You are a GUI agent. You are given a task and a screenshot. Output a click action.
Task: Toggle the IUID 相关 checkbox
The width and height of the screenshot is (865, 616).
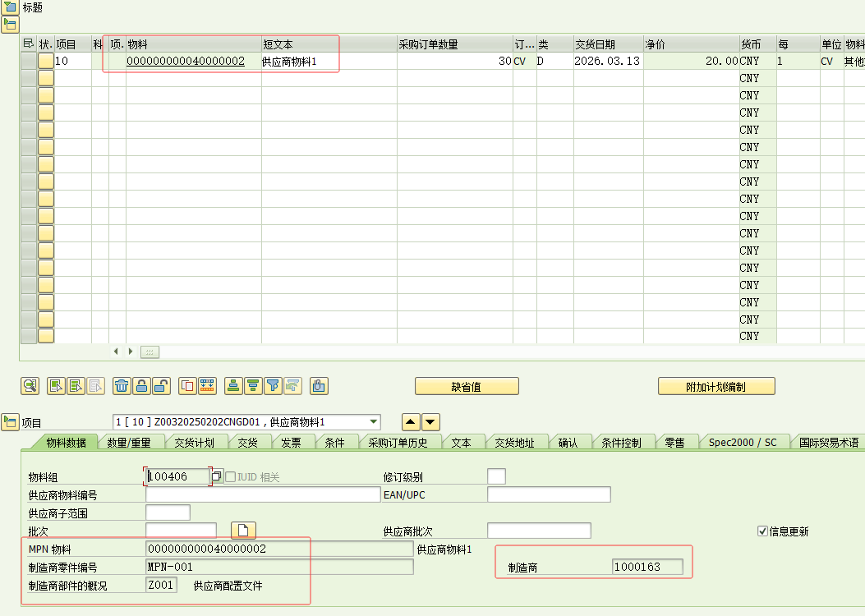[x=230, y=477]
